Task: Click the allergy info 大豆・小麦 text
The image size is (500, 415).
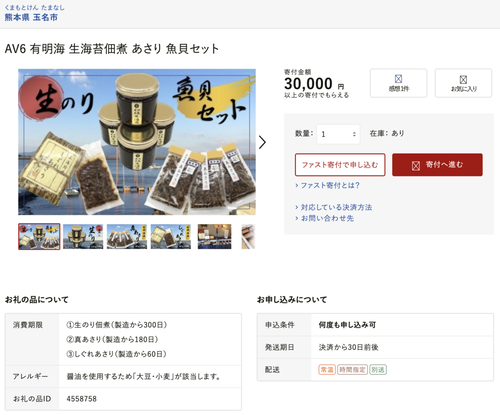Action: [x=144, y=377]
